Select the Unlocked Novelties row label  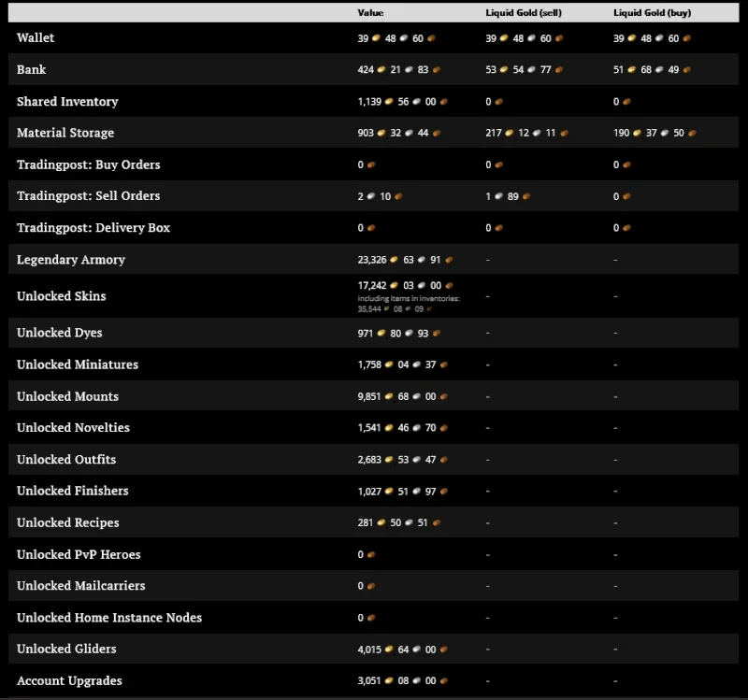[x=73, y=428]
